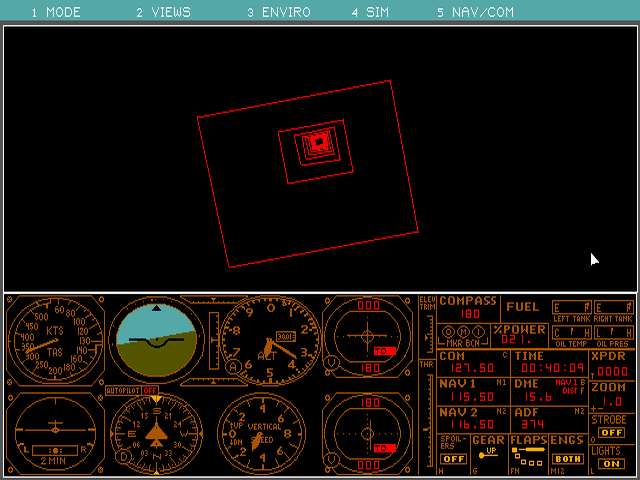Click the RIGHT TANK fuel gauge
The width and height of the screenshot is (640, 480).
(613, 307)
